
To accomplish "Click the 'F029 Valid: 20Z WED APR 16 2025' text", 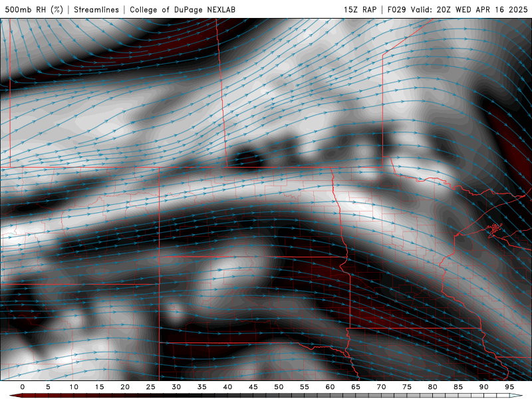I will (458, 9).
